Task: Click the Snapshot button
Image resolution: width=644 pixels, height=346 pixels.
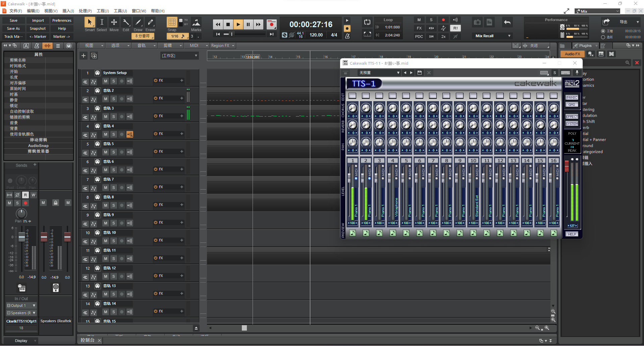Action: coord(38,28)
